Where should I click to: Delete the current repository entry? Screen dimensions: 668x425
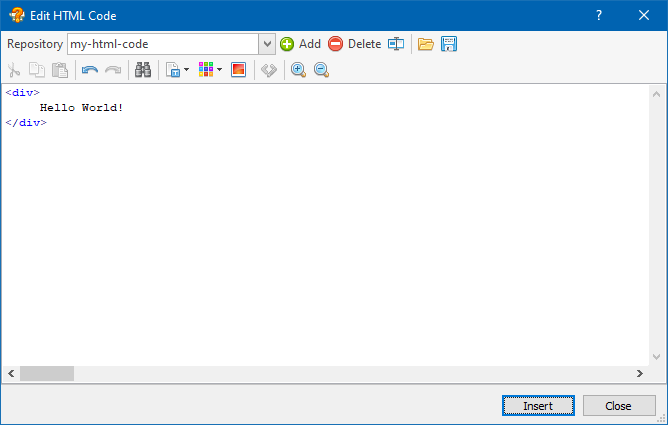[x=354, y=44]
